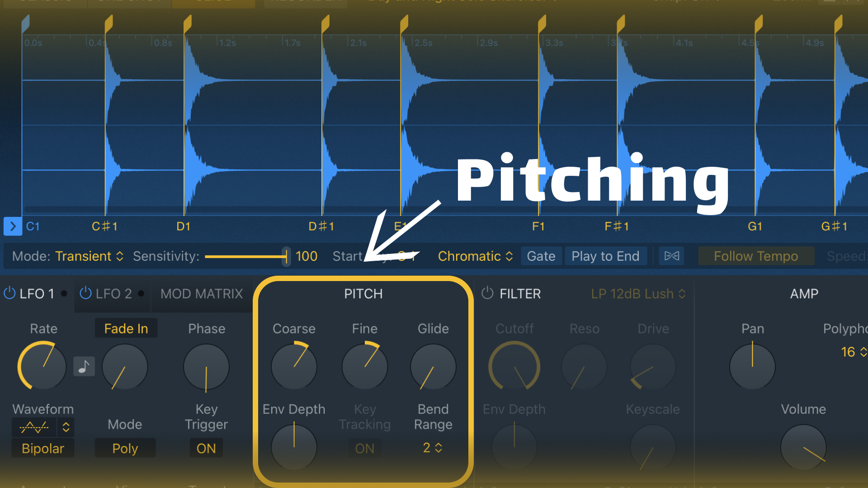Screen dimensions: 868x488
Task: Open the Mode Transient dropdown
Action: [89, 256]
